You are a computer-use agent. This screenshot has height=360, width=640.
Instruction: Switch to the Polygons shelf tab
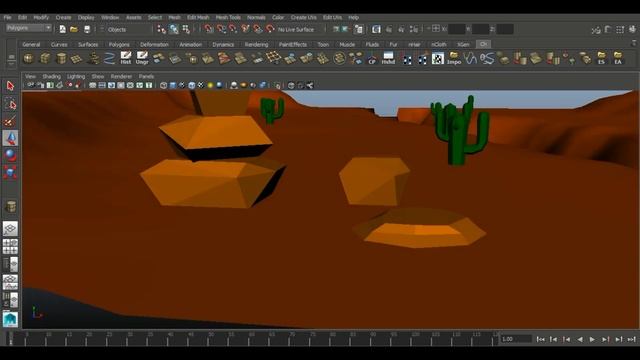coord(119,44)
